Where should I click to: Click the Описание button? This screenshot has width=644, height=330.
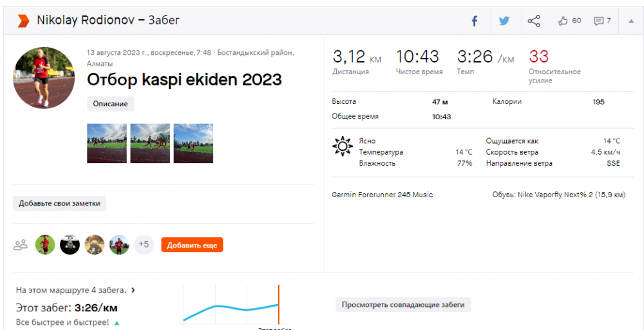click(110, 104)
